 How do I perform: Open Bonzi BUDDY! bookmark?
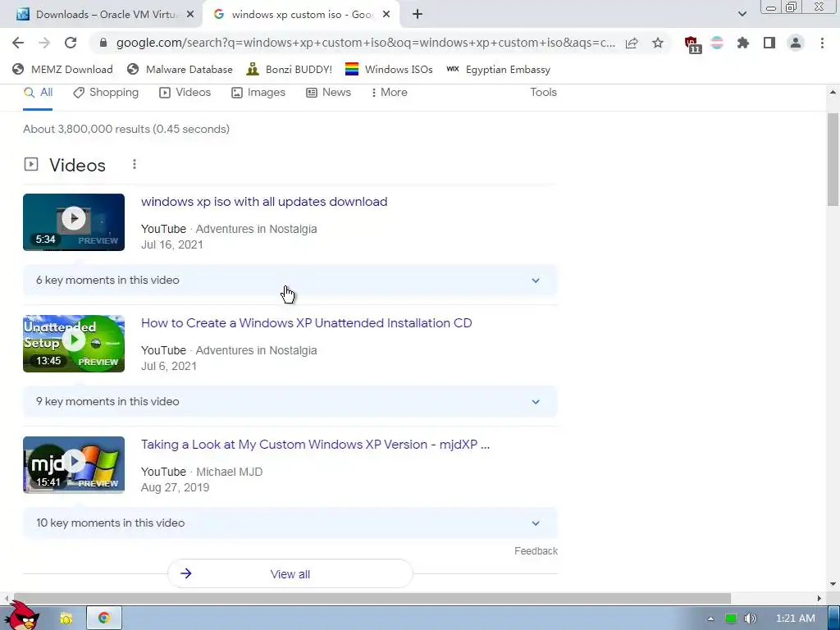coord(289,69)
